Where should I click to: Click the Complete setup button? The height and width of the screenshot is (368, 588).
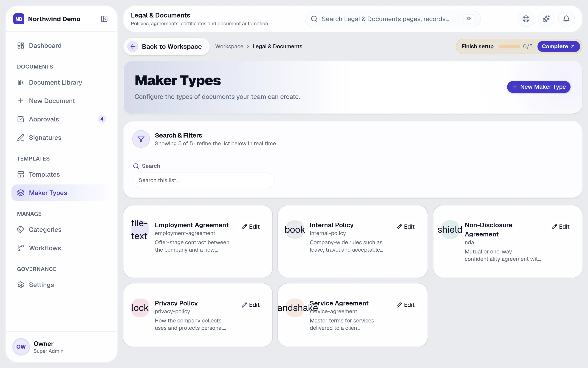(558, 46)
